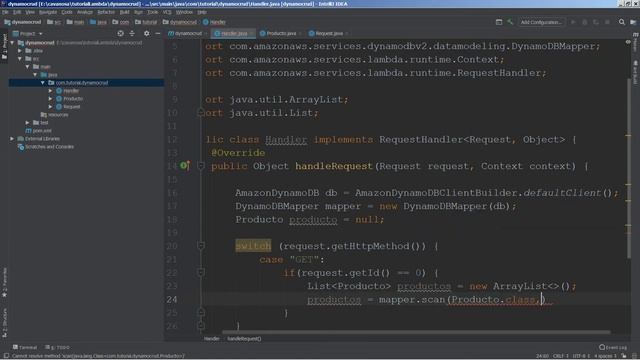Select Scratches and Consoles node
640x360 pixels.
[46, 147]
